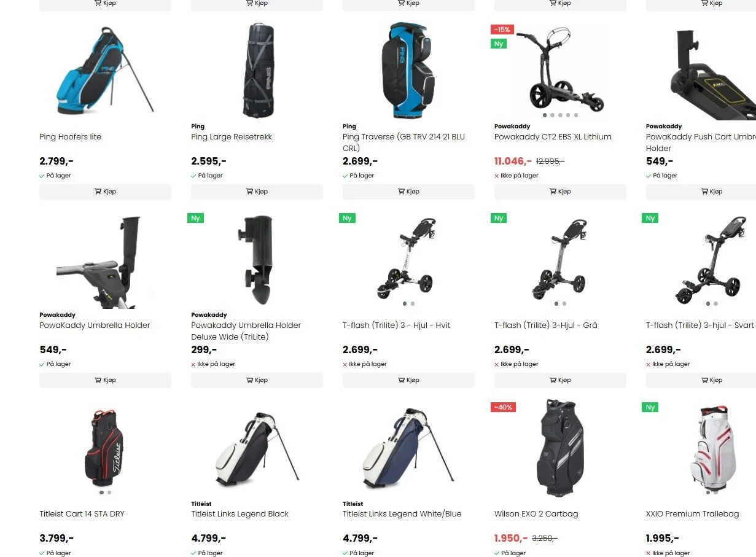Click Ny badge on T-flash Hvit trolley

(347, 218)
